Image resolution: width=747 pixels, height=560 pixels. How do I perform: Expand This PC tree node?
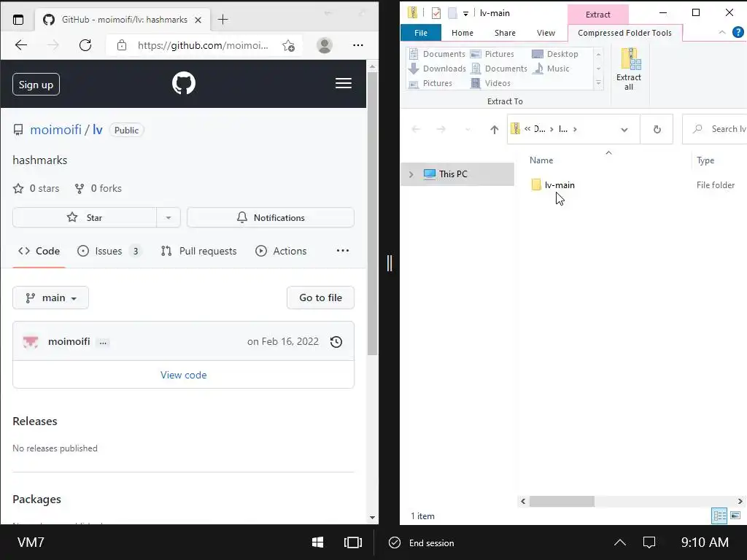coord(411,174)
